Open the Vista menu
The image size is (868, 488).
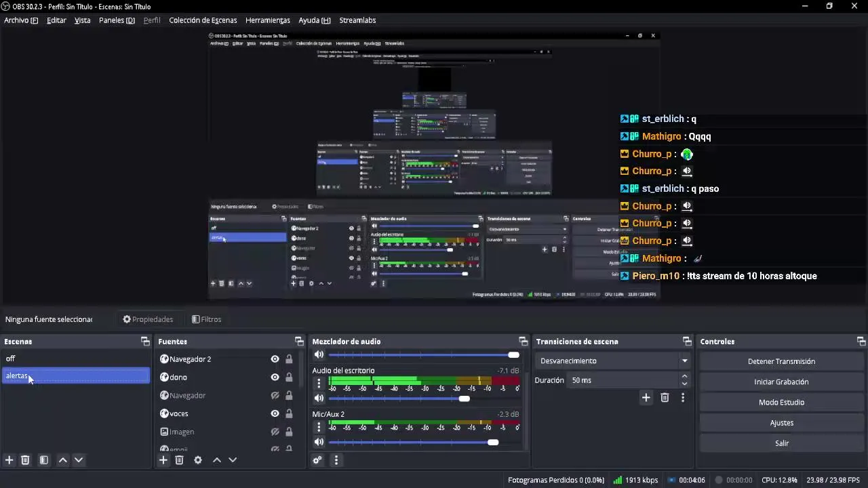pos(82,20)
